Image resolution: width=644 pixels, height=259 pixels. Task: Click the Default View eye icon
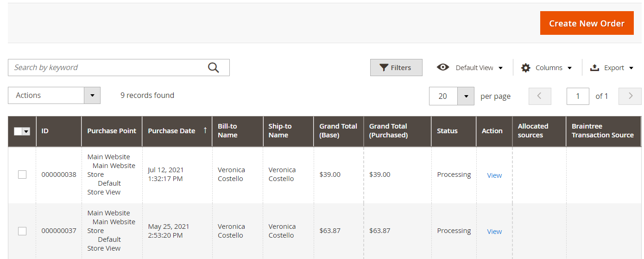click(443, 67)
